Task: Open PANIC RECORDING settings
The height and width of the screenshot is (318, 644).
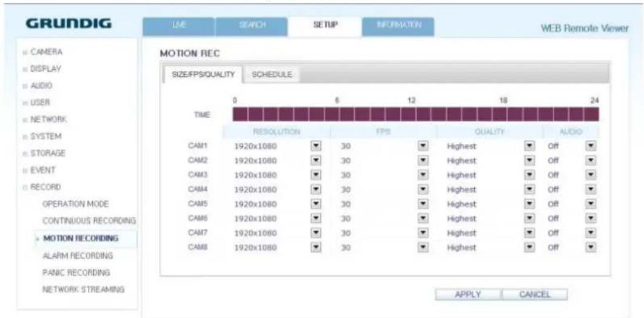Action: pos(76,272)
